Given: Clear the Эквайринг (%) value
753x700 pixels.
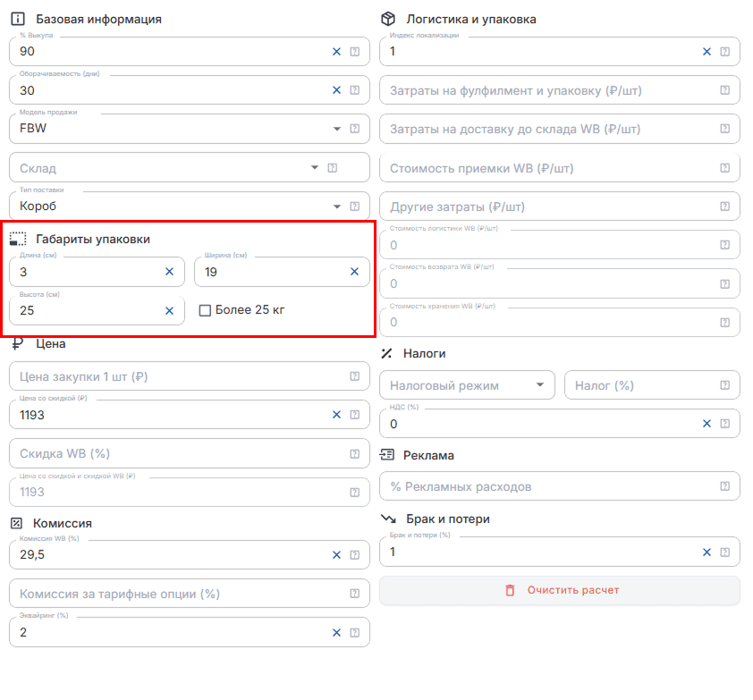Looking at the screenshot, I should (x=336, y=633).
